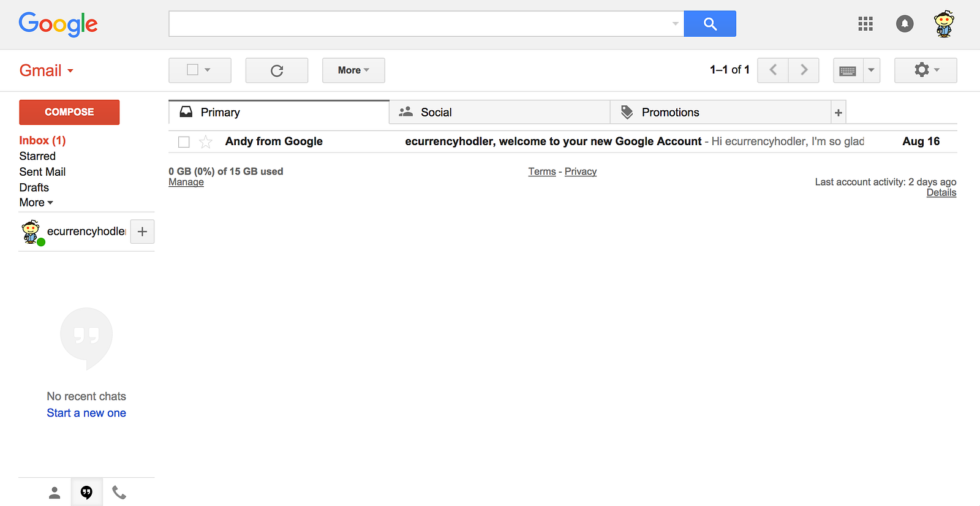Tick the checkbox for Andy's email
The image size is (980, 506).
point(184,142)
